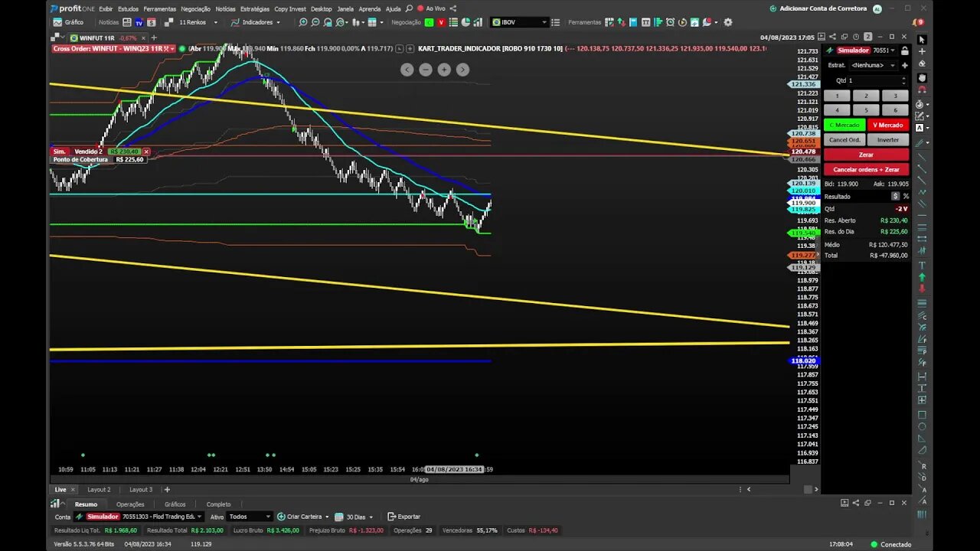Image resolution: width=980 pixels, height=551 pixels.
Task: Click the share icon next to Ao Vivo
Action: 454,8
